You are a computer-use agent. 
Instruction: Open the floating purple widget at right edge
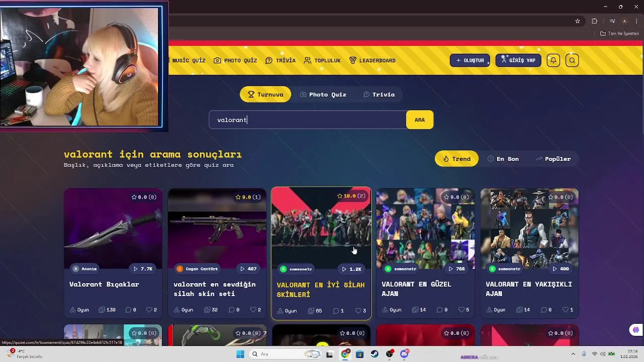click(x=636, y=330)
